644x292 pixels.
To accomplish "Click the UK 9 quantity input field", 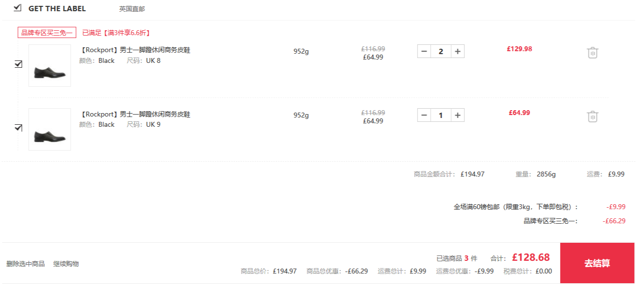I will 441,115.
